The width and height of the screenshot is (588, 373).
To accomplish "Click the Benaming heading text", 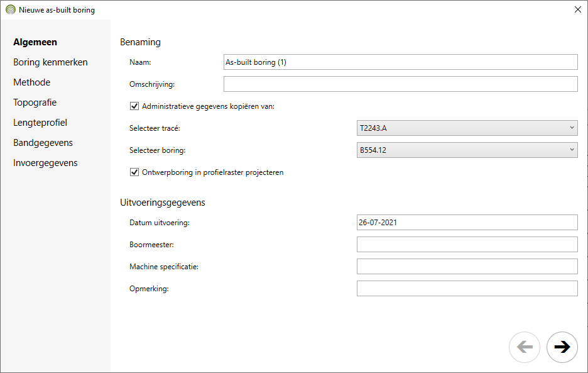I will pyautogui.click(x=140, y=42).
